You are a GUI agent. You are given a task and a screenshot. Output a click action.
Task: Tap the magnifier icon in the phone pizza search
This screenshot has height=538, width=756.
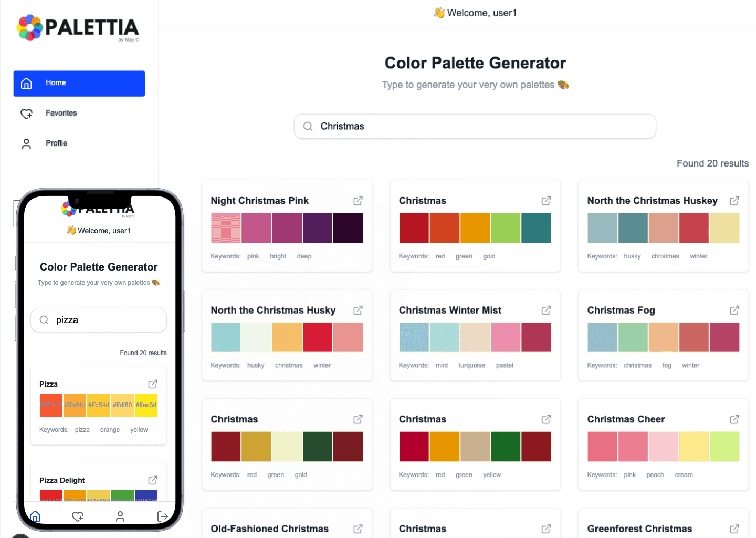[x=45, y=320]
